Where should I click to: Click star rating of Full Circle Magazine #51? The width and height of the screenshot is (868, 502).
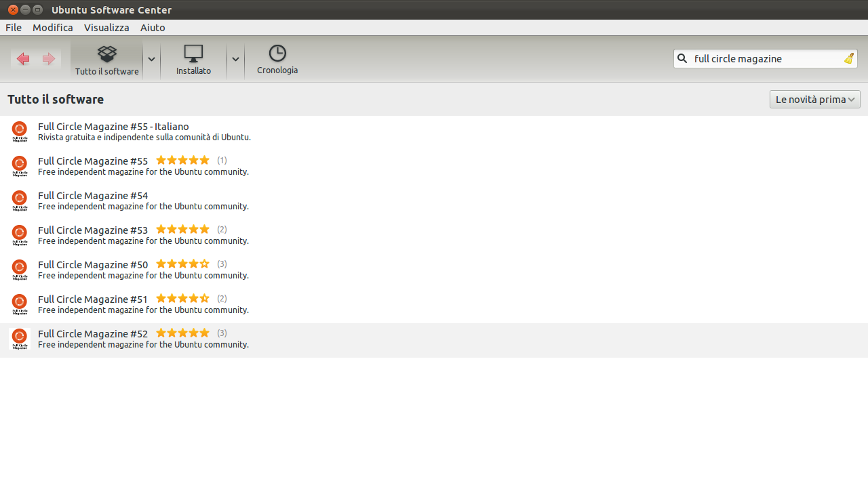(182, 299)
